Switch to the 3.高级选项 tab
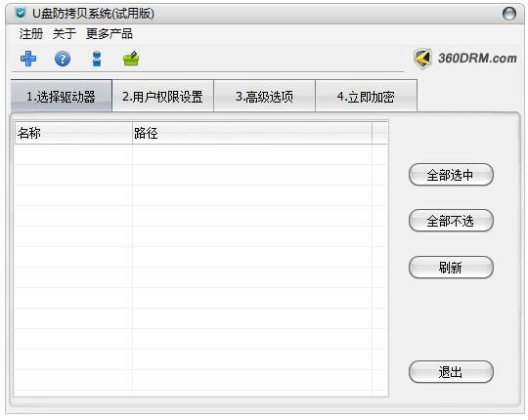The height and width of the screenshot is (420, 528). (264, 96)
